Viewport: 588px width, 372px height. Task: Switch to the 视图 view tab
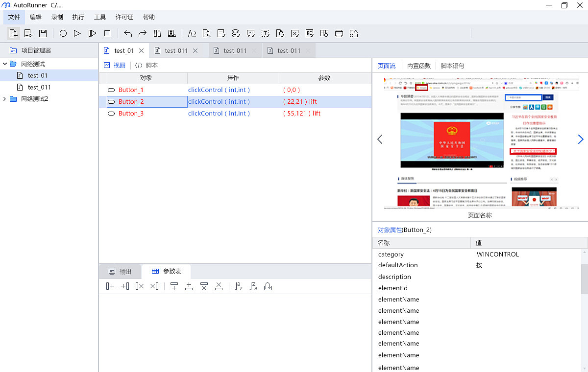pos(115,66)
